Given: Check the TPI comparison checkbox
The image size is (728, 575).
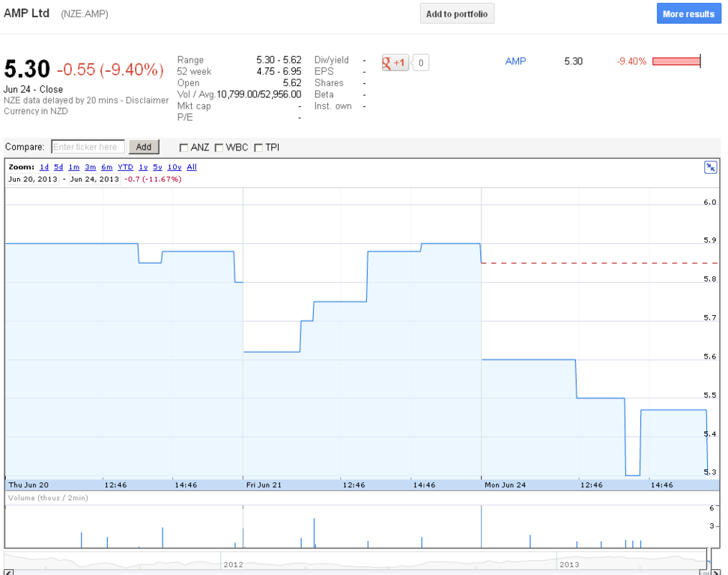Looking at the screenshot, I should click(x=259, y=147).
